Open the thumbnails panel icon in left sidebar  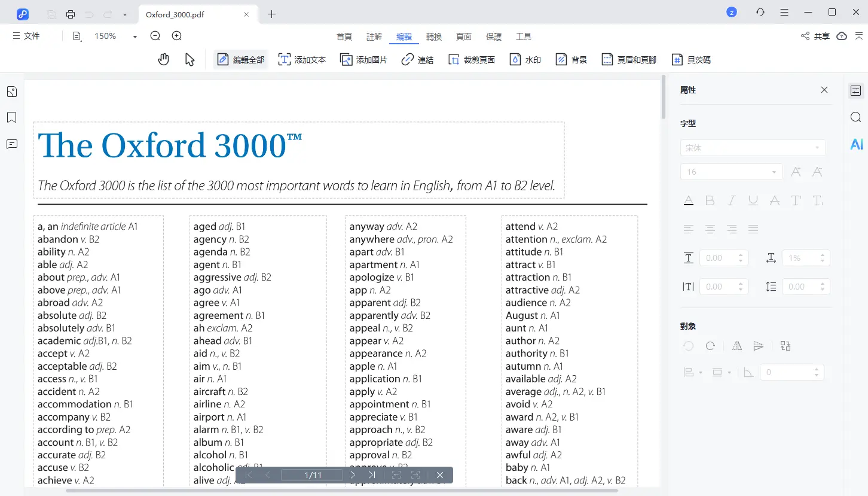click(x=11, y=92)
